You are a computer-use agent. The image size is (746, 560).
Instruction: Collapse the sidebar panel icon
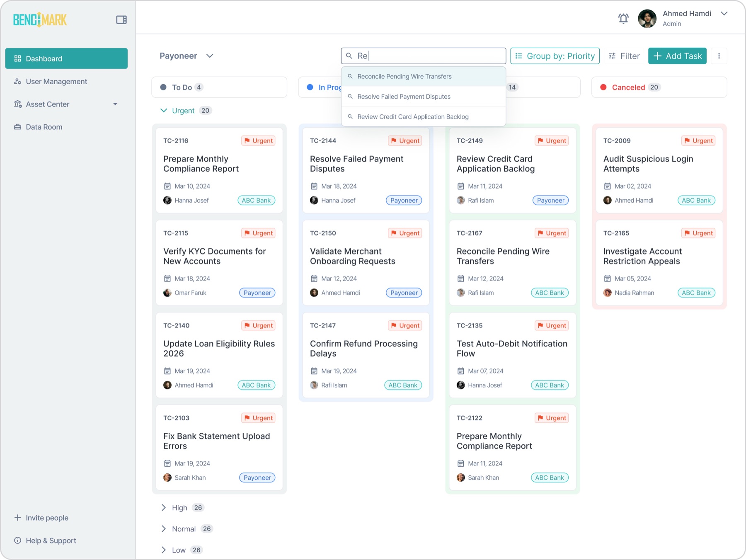(121, 19)
